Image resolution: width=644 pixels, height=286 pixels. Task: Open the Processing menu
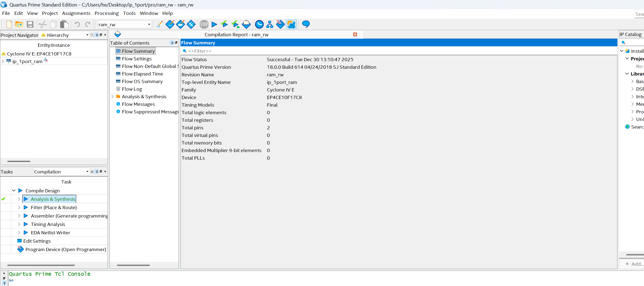pyautogui.click(x=107, y=13)
